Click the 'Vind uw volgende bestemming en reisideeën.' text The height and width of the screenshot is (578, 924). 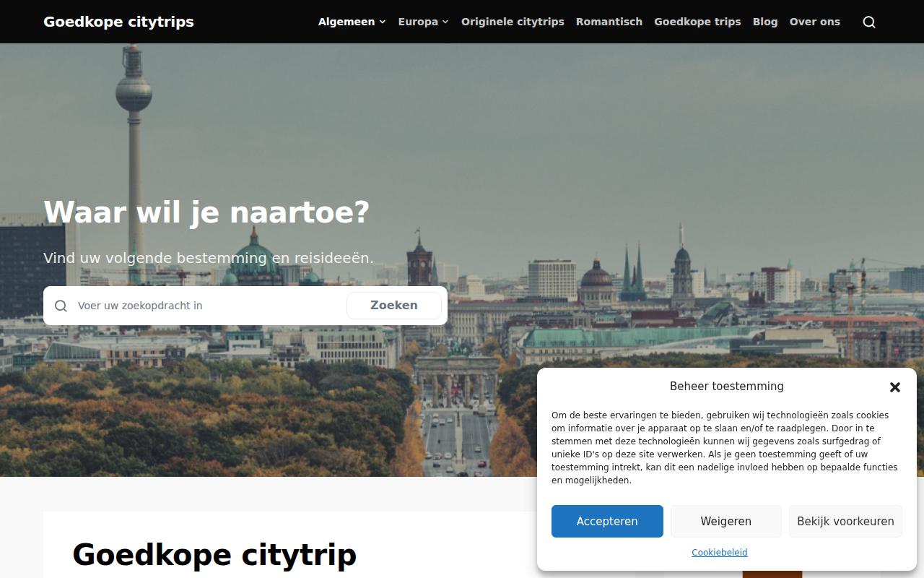(209, 258)
